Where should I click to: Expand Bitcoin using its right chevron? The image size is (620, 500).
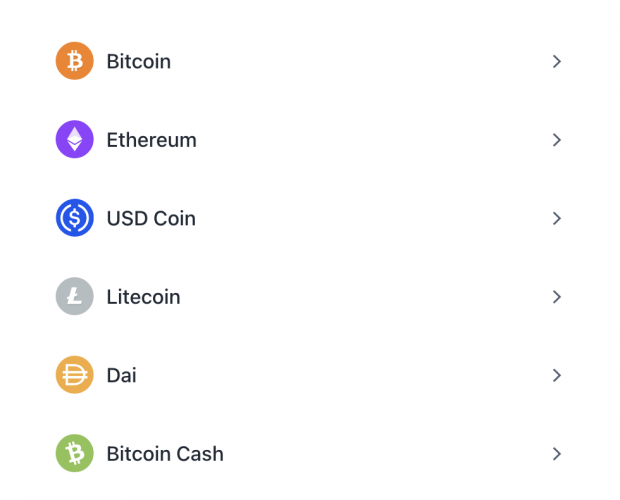click(557, 61)
